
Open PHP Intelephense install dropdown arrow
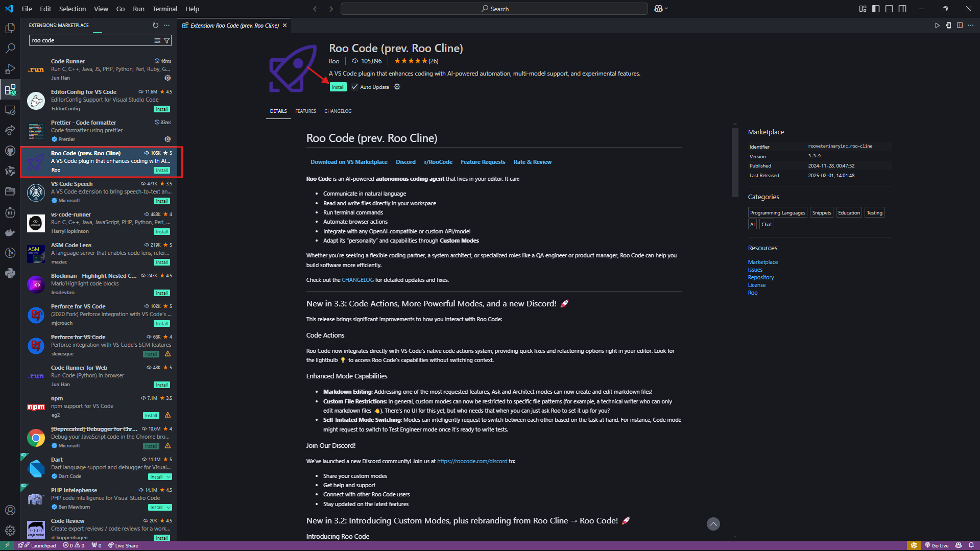click(169, 508)
